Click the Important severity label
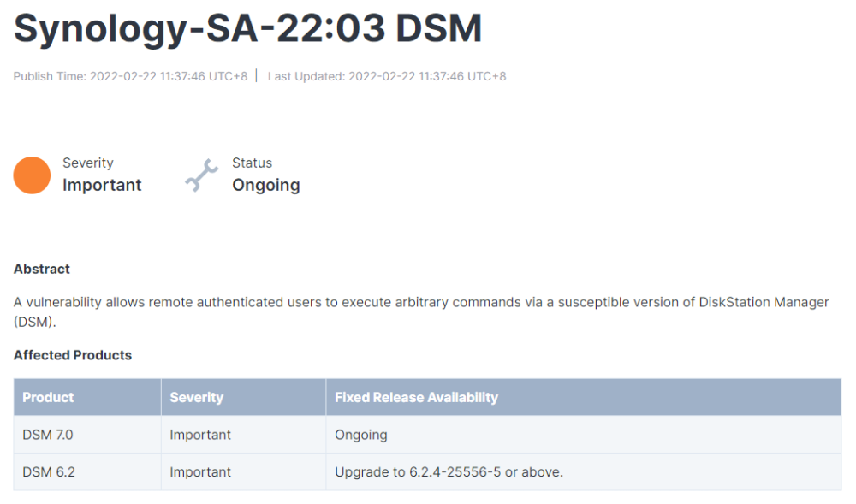Screen dimensions: 856x504 tap(102, 185)
